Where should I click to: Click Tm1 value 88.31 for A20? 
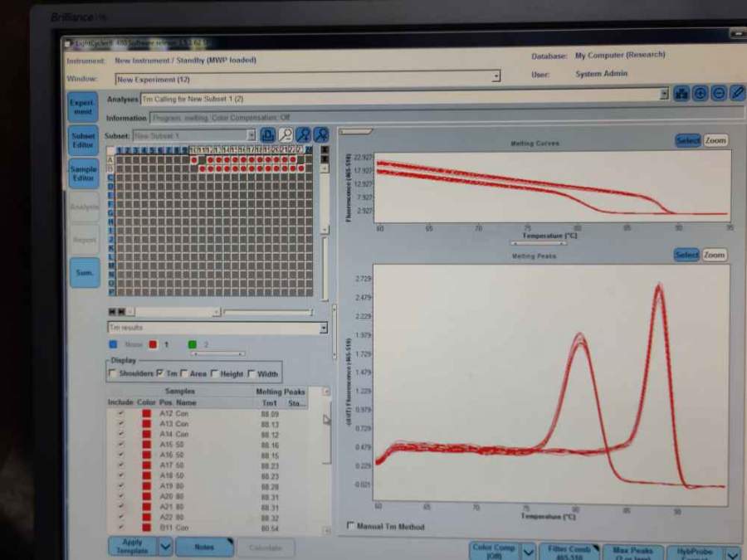coord(270,497)
